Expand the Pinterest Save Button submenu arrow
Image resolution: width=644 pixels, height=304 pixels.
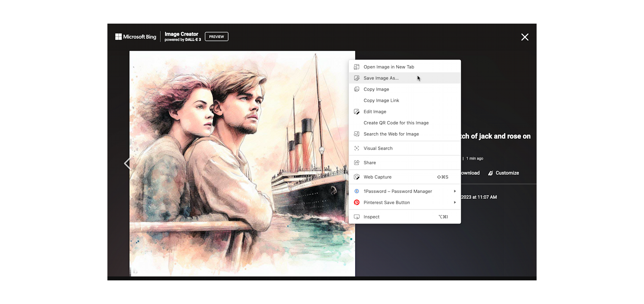coord(455,203)
